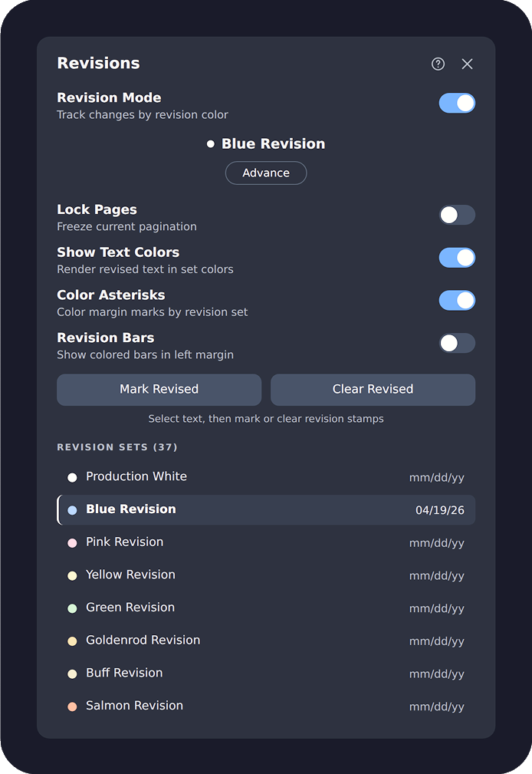Screen dimensions: 532x774
Task: Click the Blue Revision list color dot
Action: coord(72,510)
